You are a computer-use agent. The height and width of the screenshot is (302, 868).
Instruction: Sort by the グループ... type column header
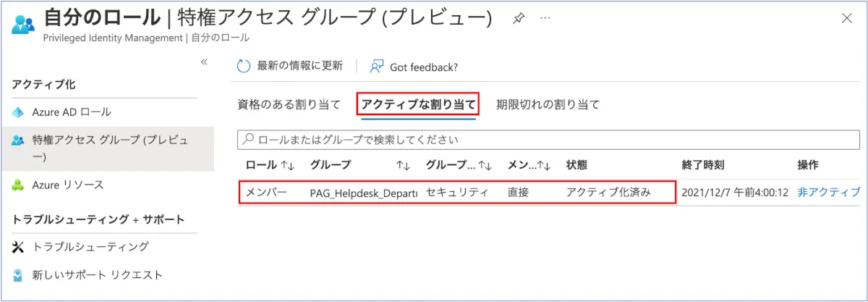tap(459, 165)
